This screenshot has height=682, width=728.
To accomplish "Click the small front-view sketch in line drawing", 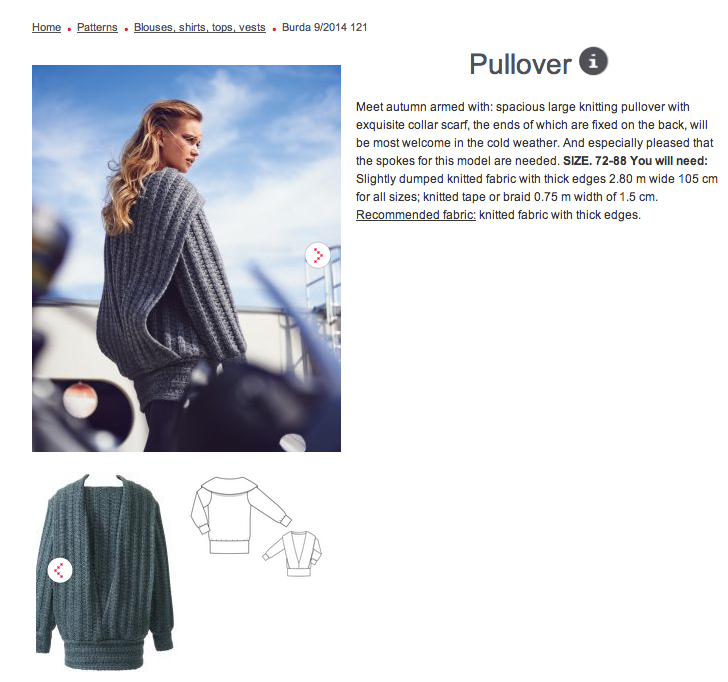I will click(292, 554).
